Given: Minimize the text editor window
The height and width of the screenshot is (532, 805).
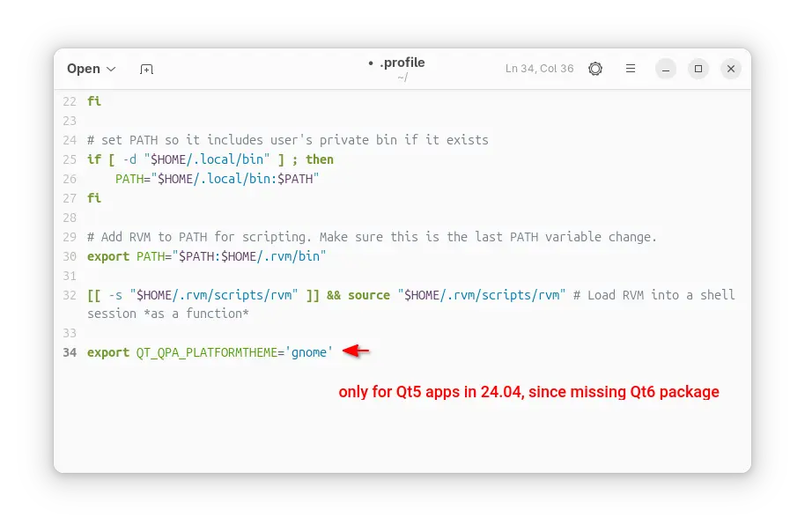Looking at the screenshot, I should pyautogui.click(x=667, y=69).
